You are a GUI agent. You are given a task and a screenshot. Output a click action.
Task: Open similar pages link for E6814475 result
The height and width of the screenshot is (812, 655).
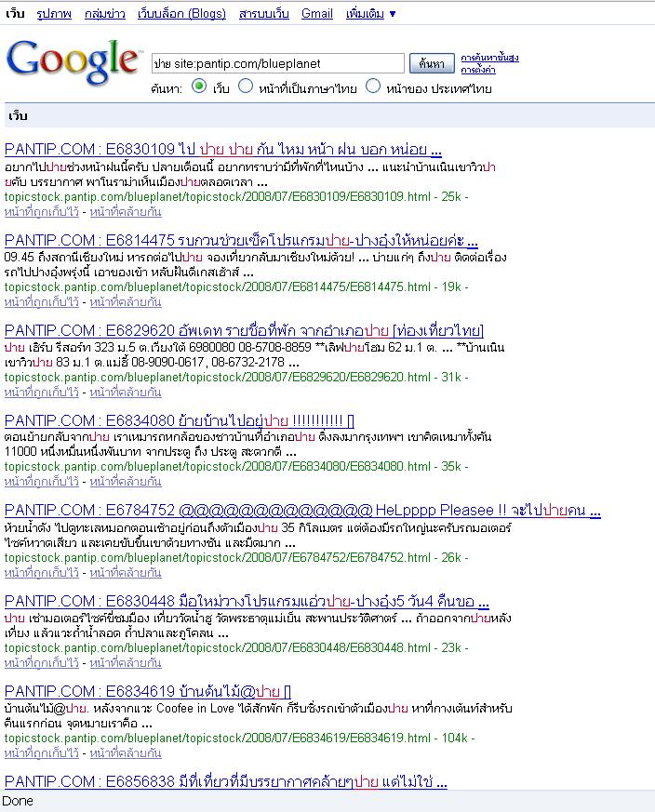pos(126,302)
